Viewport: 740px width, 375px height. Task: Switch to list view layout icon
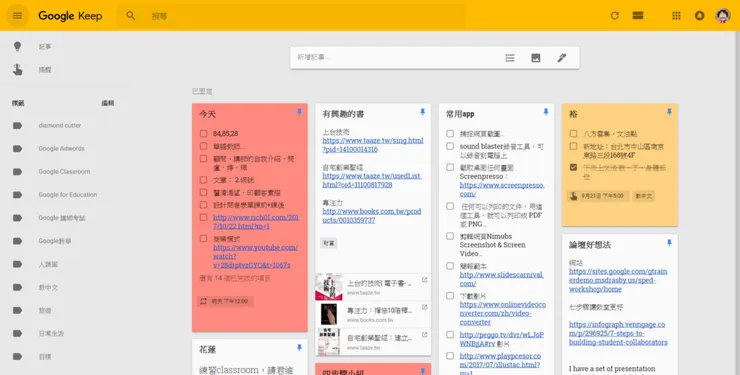click(x=638, y=16)
